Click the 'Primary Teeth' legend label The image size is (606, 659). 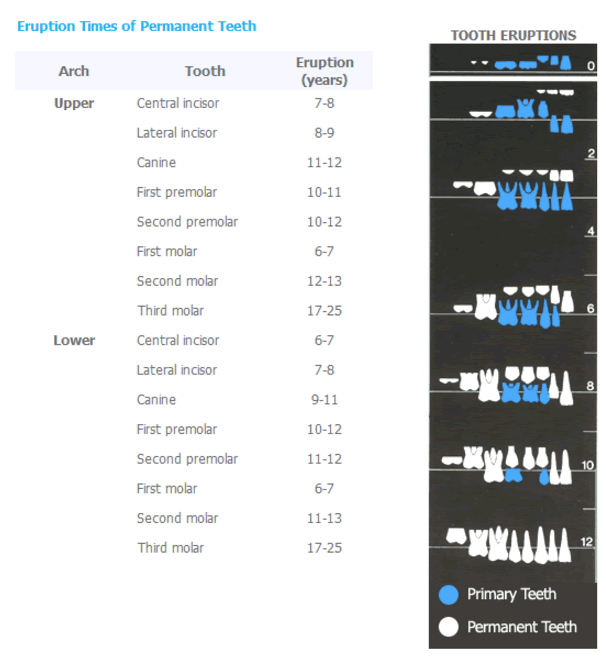512,594
